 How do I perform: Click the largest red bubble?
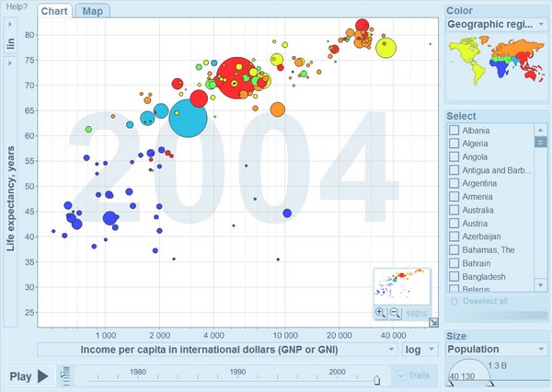point(236,78)
